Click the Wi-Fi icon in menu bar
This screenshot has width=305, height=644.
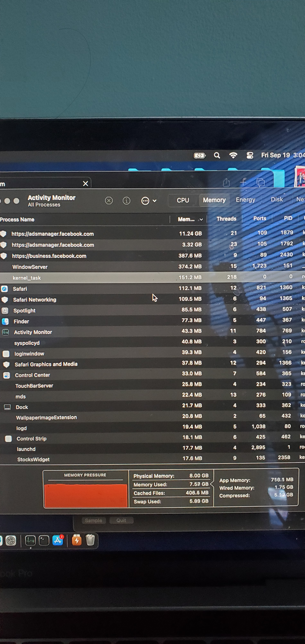(x=233, y=155)
